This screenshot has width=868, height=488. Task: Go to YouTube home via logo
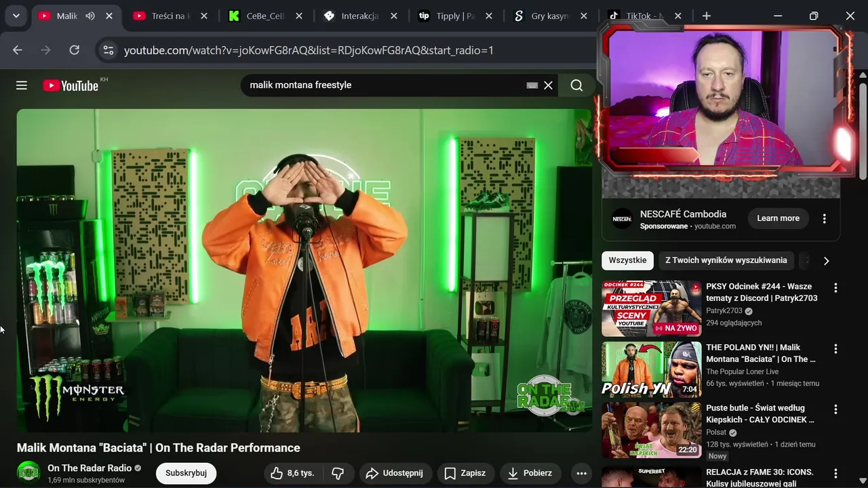pos(71,85)
